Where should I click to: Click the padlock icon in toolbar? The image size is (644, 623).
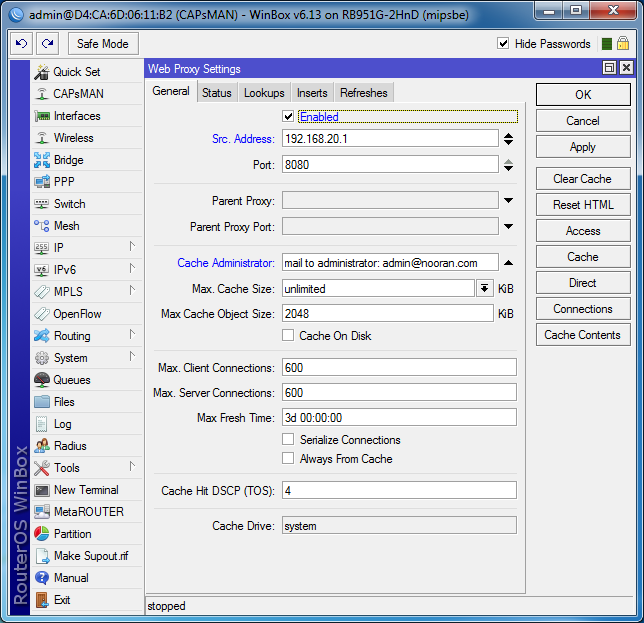[x=623, y=43]
